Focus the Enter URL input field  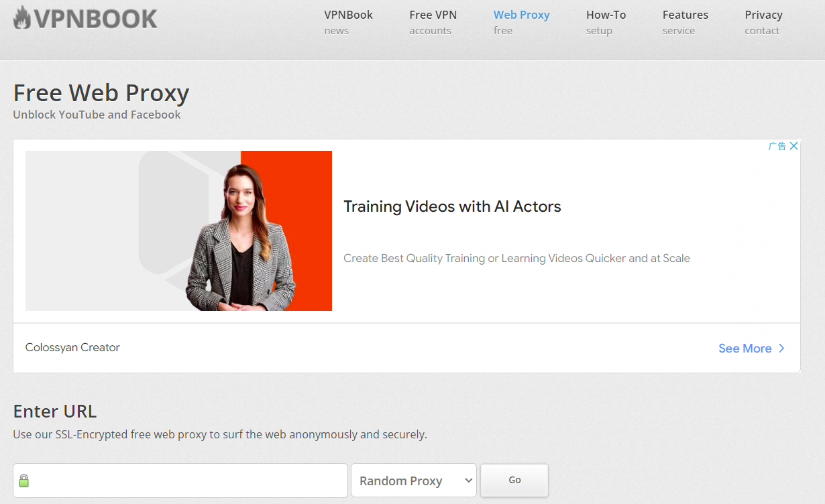tap(180, 481)
